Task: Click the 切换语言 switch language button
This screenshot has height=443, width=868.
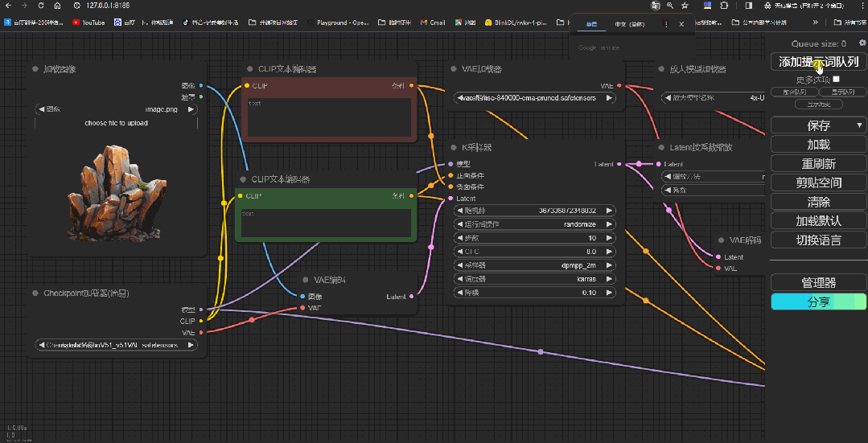Action: click(x=819, y=240)
